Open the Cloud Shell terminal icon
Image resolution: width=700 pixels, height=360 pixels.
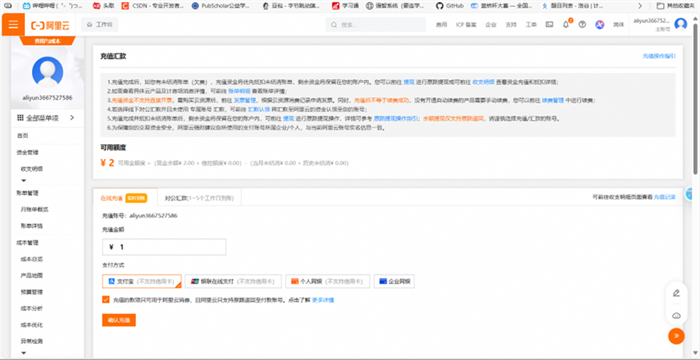click(x=550, y=25)
